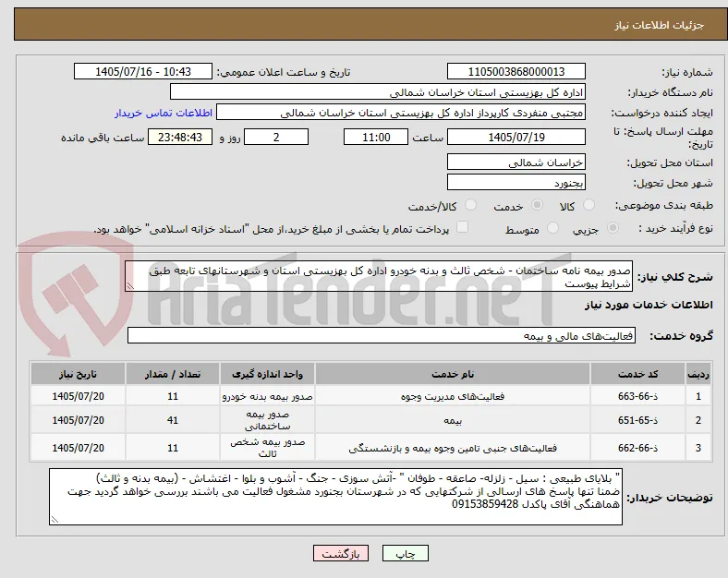This screenshot has height=578, width=728.
Task: Click the quantity 41 cell
Action: pos(172,420)
